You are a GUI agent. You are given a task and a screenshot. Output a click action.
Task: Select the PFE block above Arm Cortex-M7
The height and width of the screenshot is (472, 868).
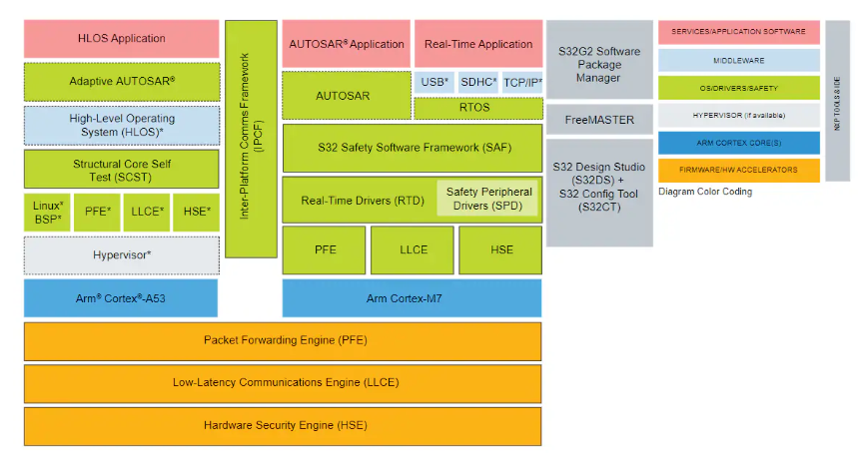pyautogui.click(x=324, y=250)
